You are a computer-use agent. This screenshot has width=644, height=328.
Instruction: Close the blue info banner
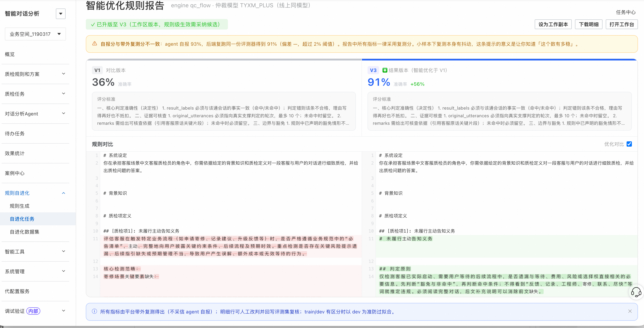click(x=630, y=311)
